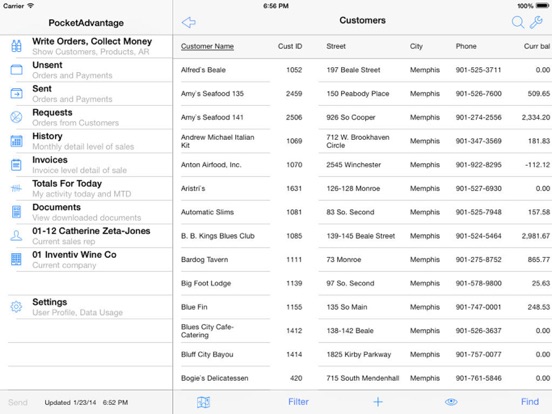552x414 pixels.
Task: Select customer Bogie's Delicatessen
Action: pyautogui.click(x=363, y=378)
